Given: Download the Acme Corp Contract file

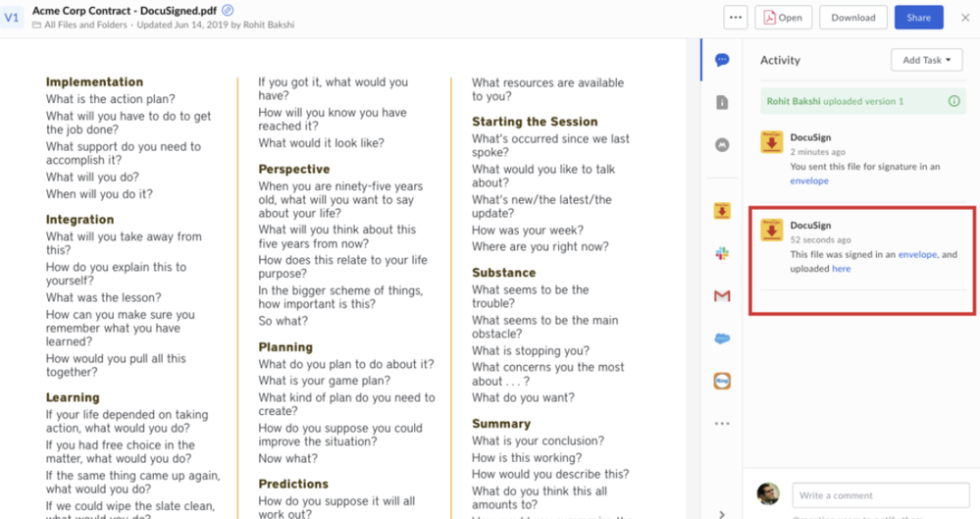Looking at the screenshot, I should coord(852,18).
